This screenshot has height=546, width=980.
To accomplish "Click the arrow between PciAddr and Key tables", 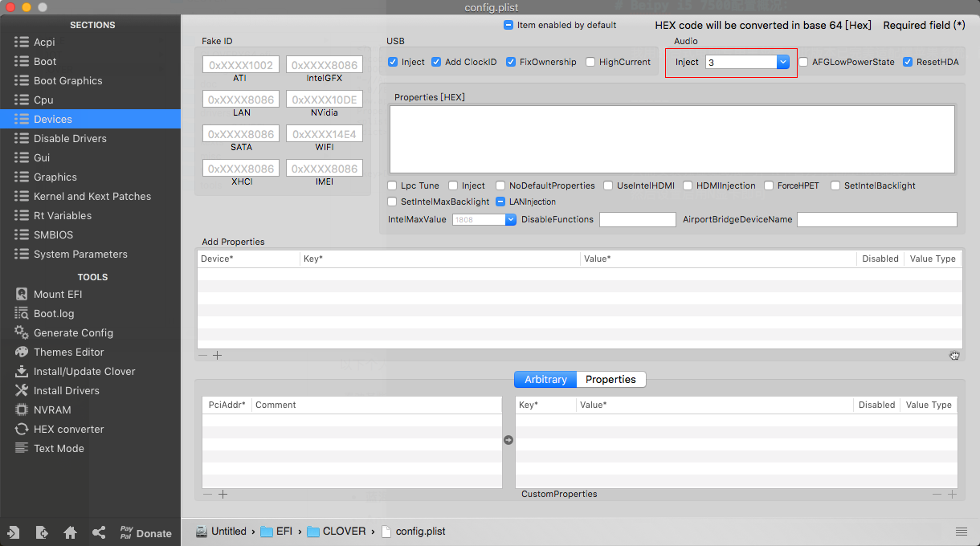I will click(508, 440).
